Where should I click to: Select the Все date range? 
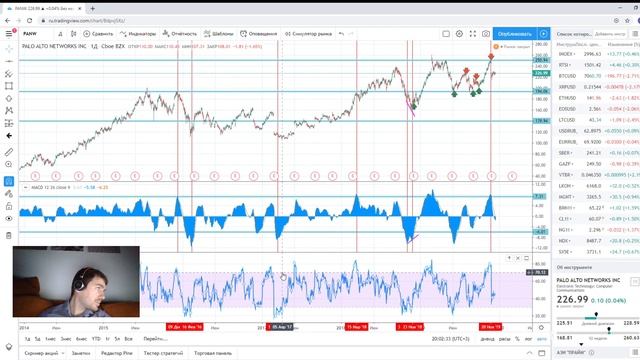coord(128,339)
